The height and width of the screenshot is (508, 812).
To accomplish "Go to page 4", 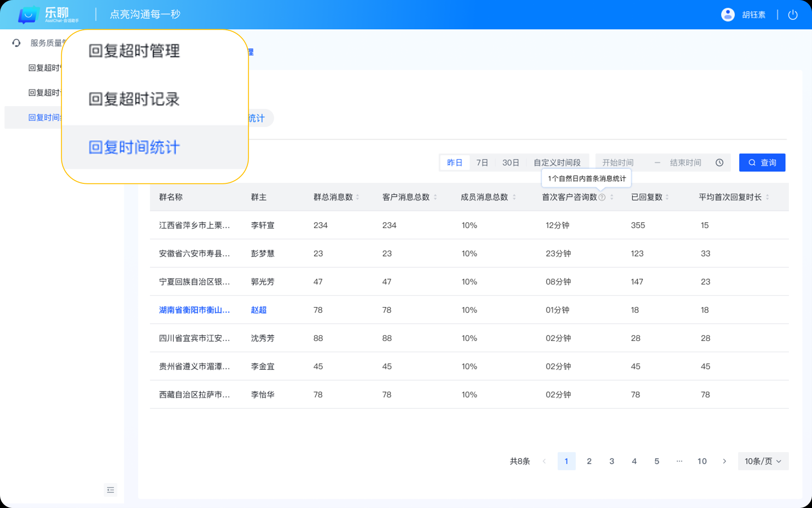I will [x=634, y=461].
